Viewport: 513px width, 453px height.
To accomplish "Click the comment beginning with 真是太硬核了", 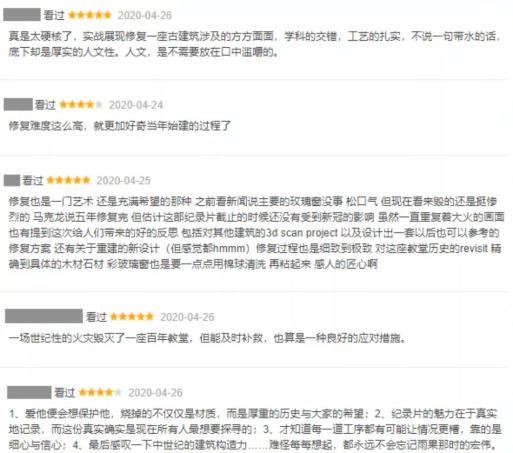I will 255,44.
